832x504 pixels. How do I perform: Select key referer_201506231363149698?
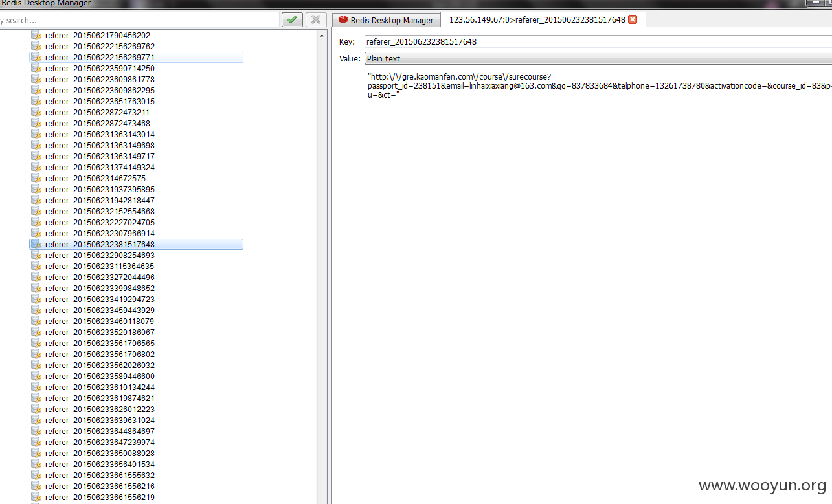coord(100,146)
